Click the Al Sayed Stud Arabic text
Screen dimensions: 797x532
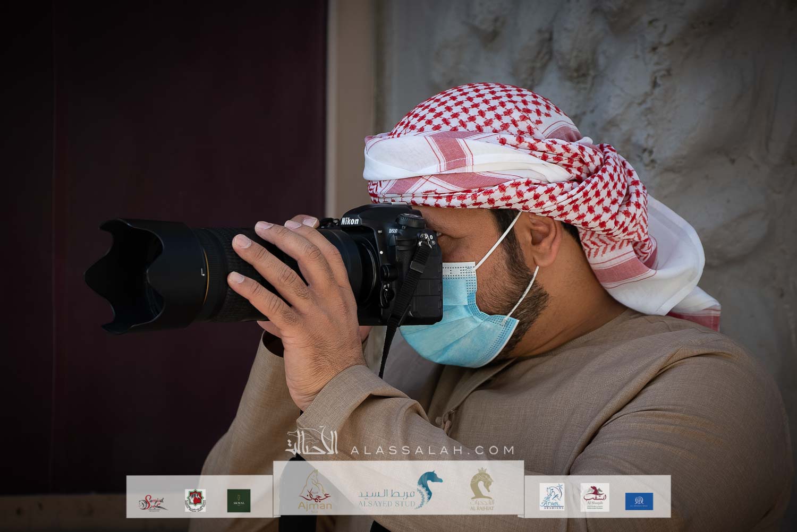point(386,492)
